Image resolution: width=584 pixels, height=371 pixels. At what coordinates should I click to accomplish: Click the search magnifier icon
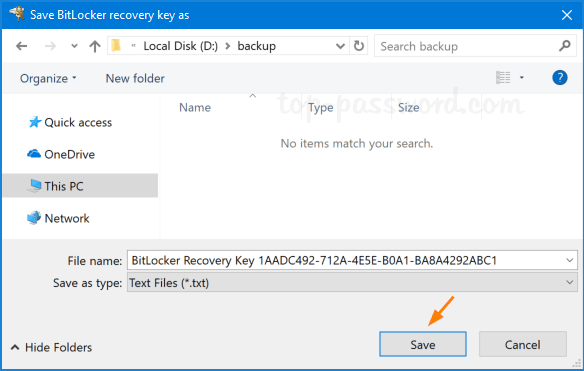click(565, 46)
